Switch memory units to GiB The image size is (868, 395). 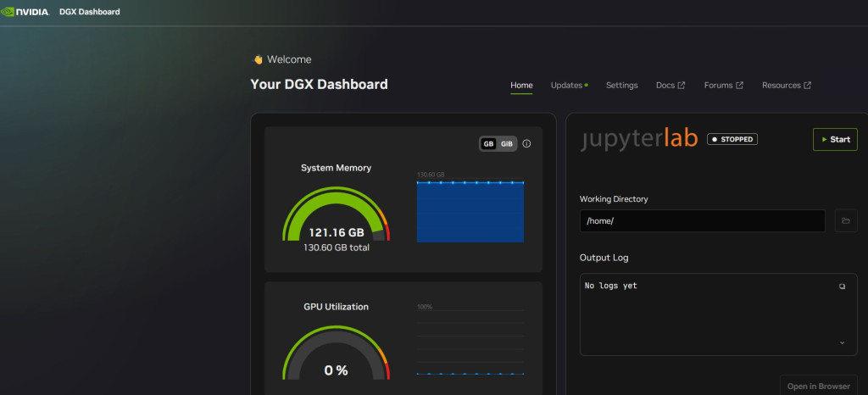507,144
